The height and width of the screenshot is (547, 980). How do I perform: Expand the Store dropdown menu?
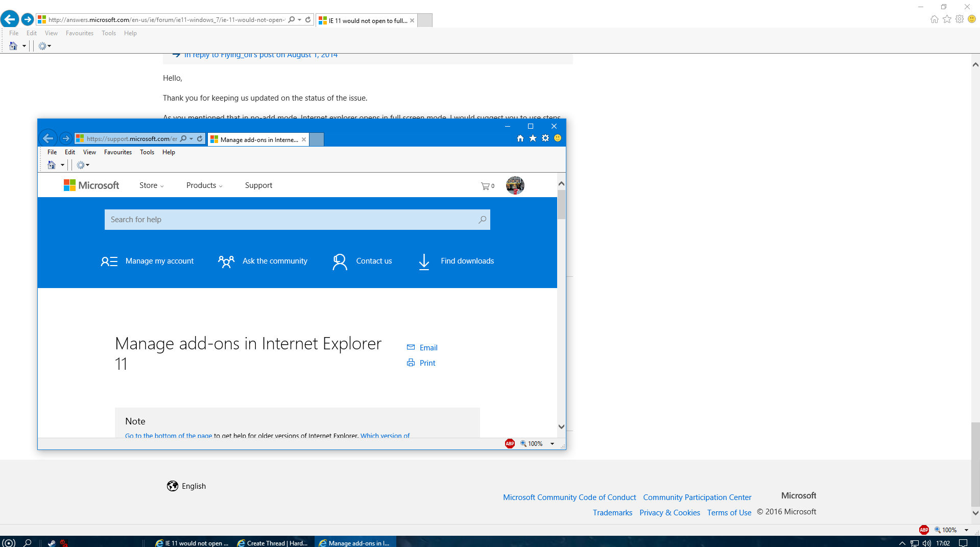(x=151, y=185)
